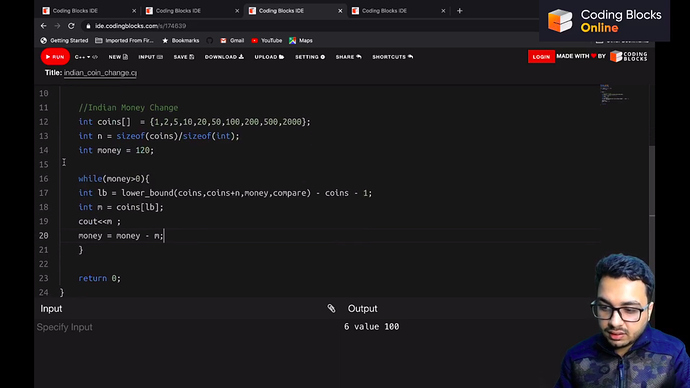Image resolution: width=690 pixels, height=388 pixels.
Task: Save the code with SAVE
Action: [184, 57]
